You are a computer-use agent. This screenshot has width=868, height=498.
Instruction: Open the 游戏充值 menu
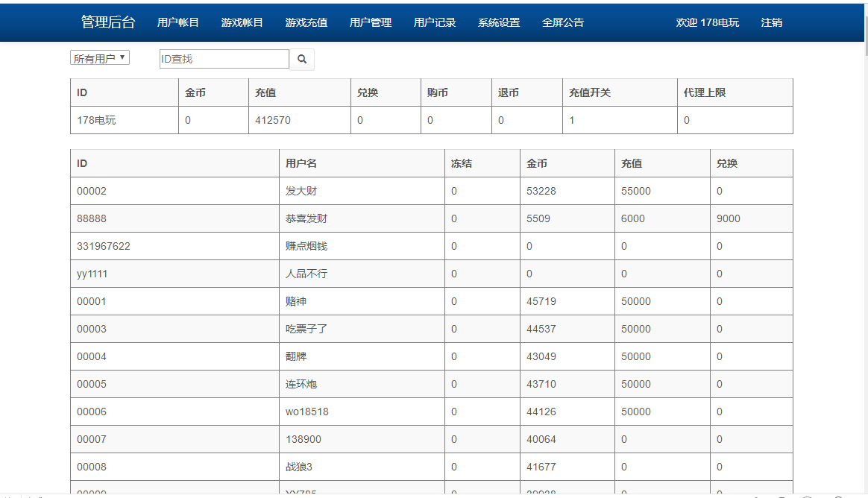coord(305,22)
